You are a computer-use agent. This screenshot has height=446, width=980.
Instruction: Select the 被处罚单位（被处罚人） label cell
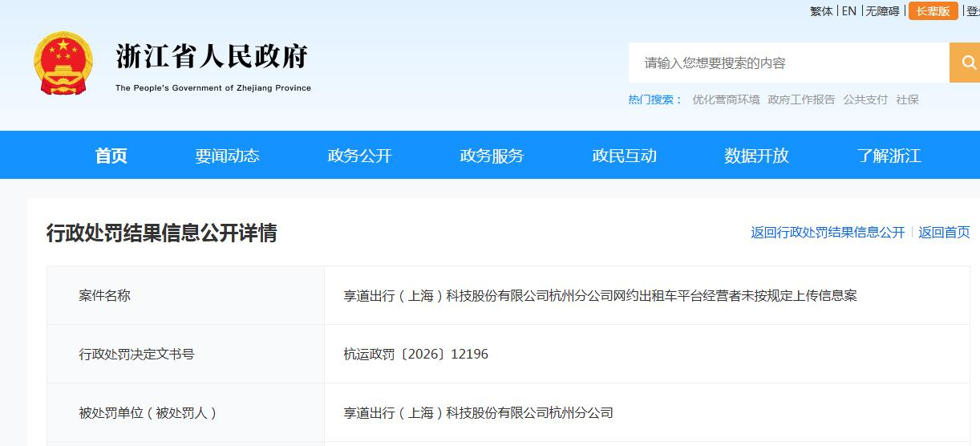click(x=186, y=413)
